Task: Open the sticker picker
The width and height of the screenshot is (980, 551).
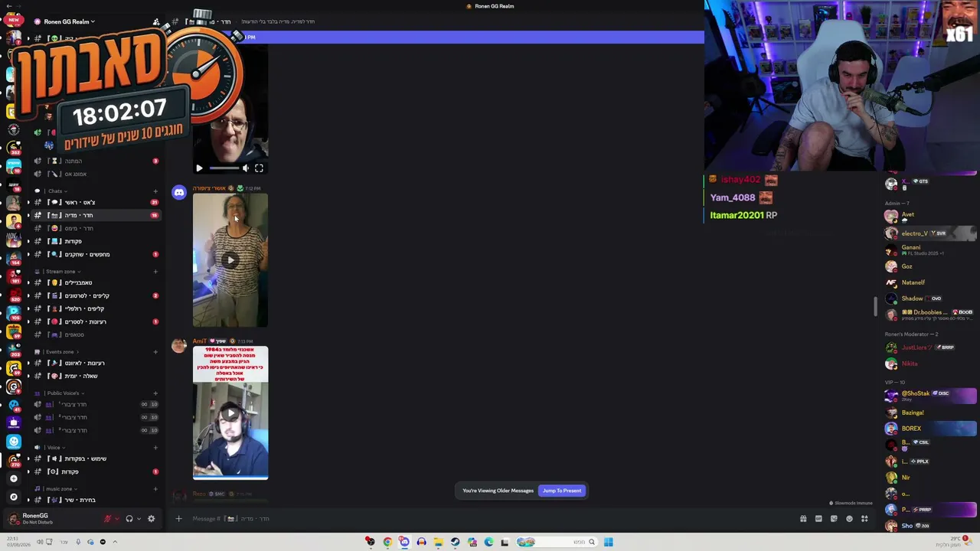Action: click(x=834, y=519)
